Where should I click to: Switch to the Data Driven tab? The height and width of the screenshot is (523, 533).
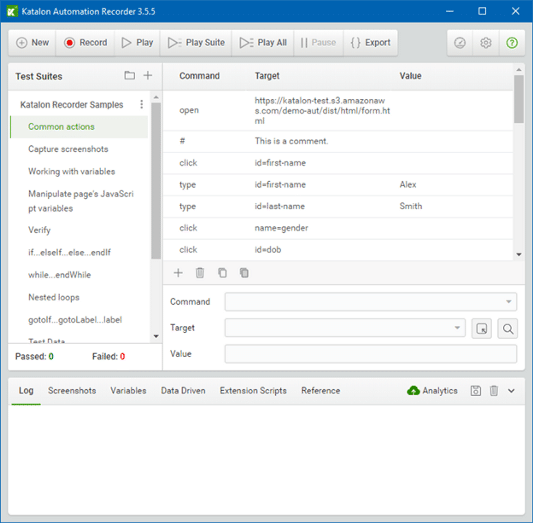click(x=183, y=391)
